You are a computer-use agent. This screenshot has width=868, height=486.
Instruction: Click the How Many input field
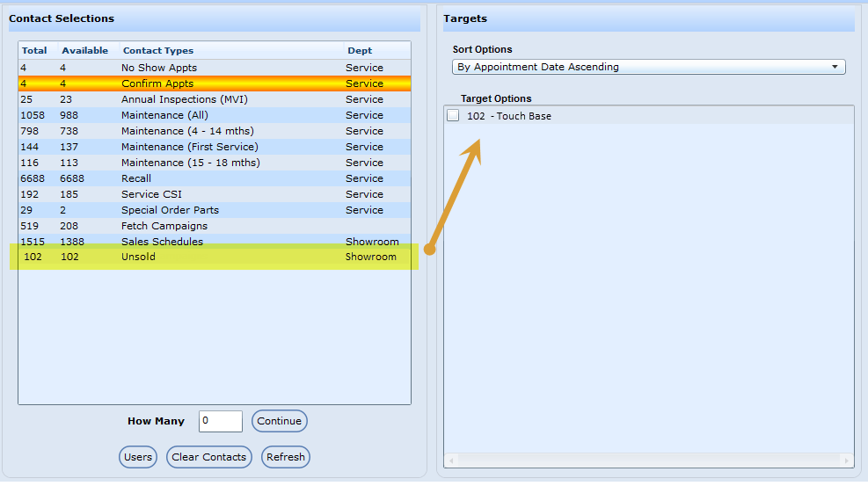220,421
